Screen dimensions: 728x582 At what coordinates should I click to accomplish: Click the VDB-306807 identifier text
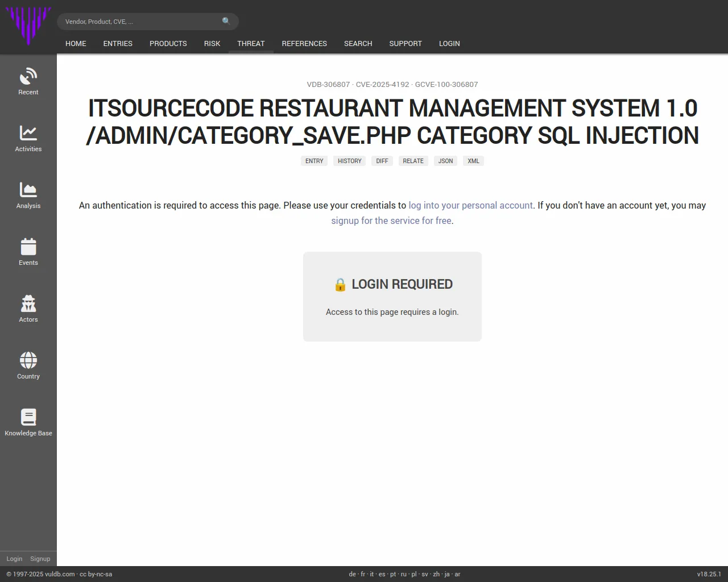328,84
